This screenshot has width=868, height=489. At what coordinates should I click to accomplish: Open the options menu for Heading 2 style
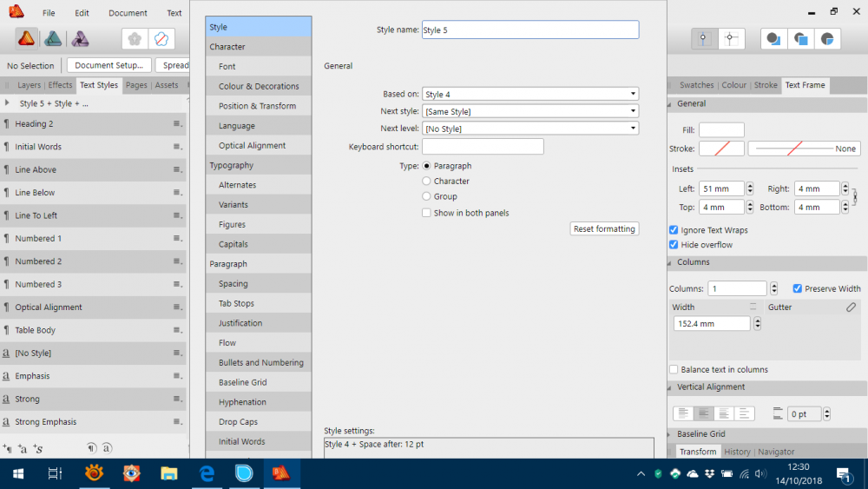pos(177,124)
